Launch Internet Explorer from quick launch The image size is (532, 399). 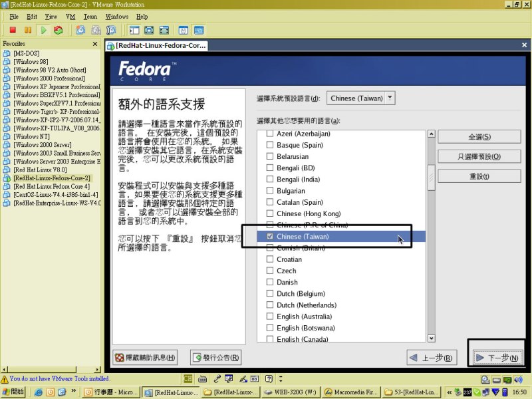pyautogui.click(x=39, y=392)
